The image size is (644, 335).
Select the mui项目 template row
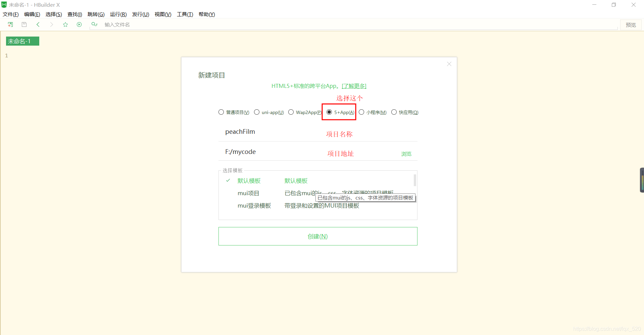[315, 193]
